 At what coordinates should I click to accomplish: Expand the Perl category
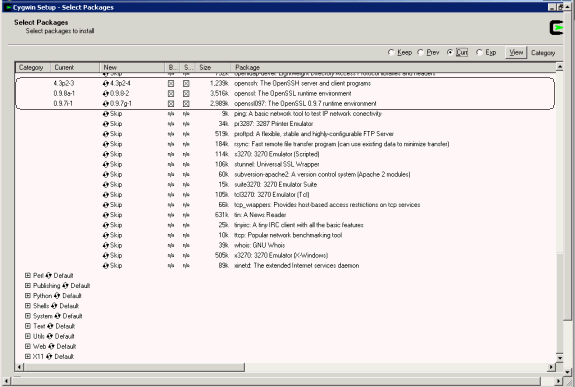click(x=28, y=275)
